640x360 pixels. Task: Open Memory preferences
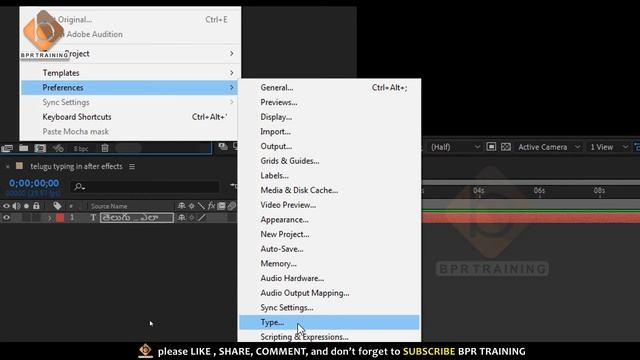pos(329,264)
